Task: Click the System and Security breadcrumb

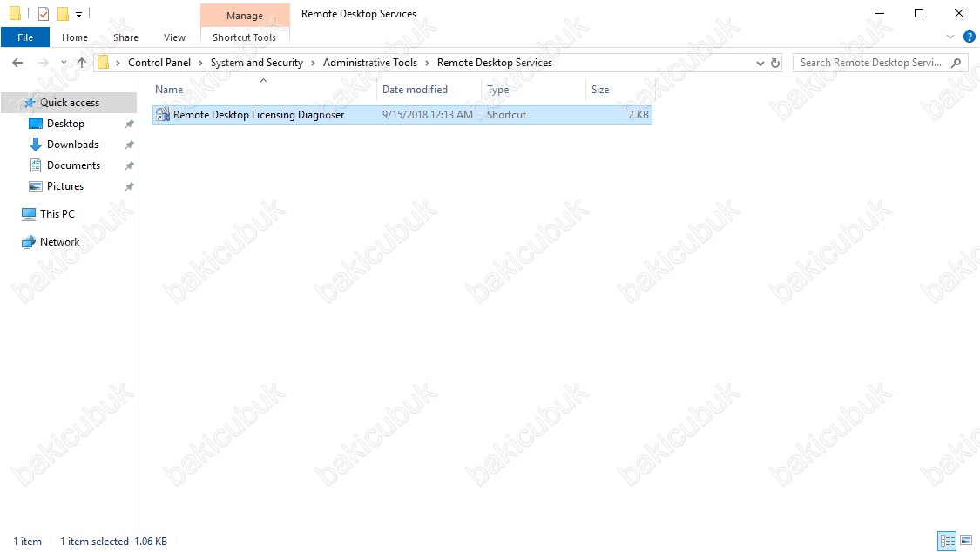Action: [256, 63]
